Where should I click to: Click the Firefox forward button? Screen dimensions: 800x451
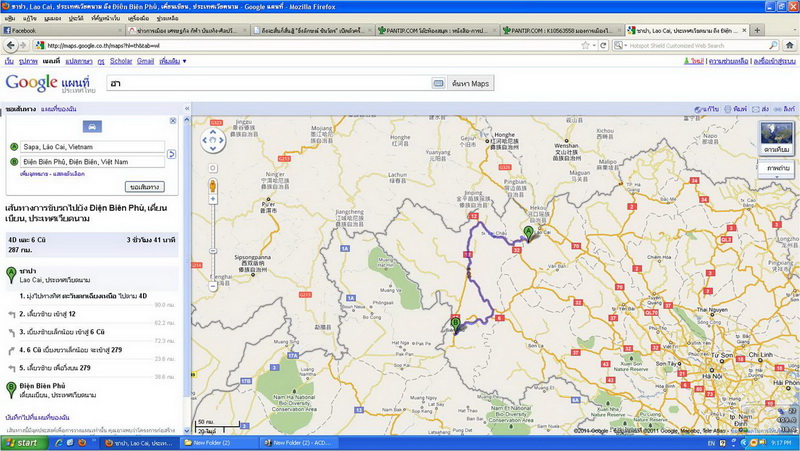23,45
